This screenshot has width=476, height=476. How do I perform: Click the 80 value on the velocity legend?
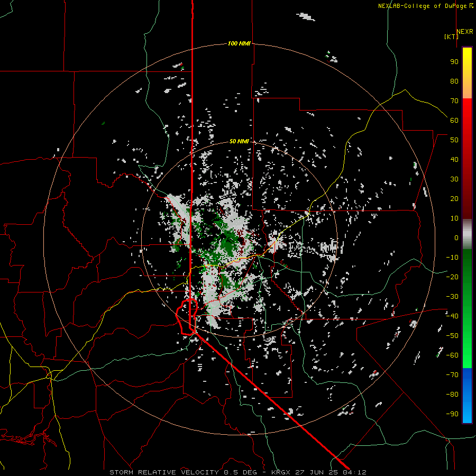[x=454, y=81]
